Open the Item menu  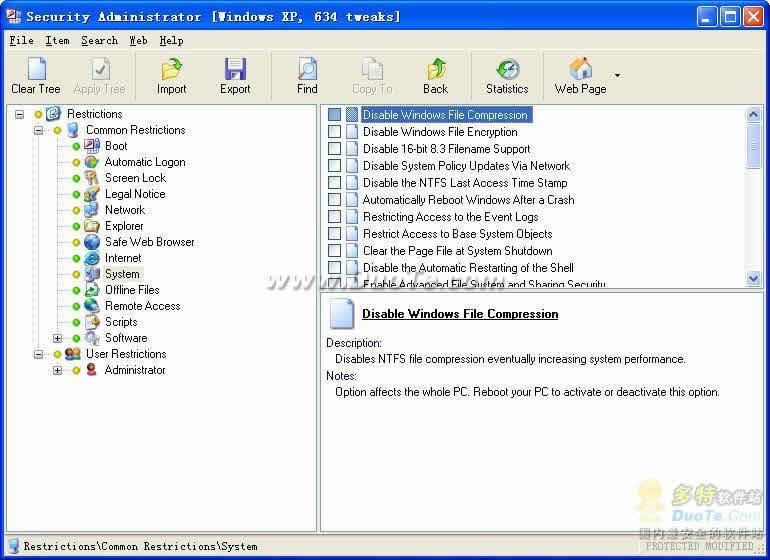57,41
